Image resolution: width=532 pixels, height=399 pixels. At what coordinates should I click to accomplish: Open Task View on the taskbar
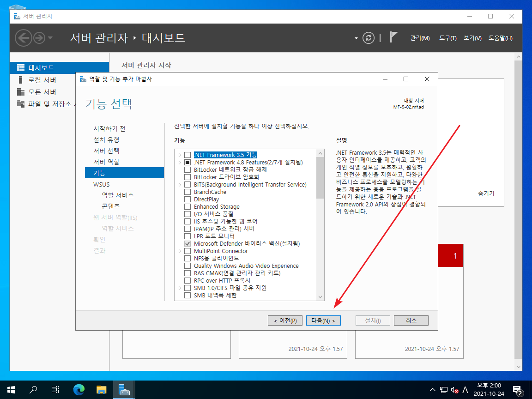(x=55, y=390)
